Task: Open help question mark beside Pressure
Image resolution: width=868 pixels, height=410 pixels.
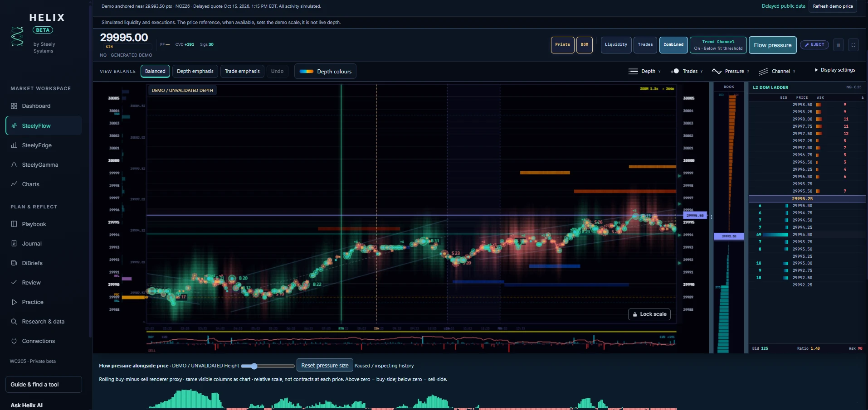Action: [x=748, y=71]
